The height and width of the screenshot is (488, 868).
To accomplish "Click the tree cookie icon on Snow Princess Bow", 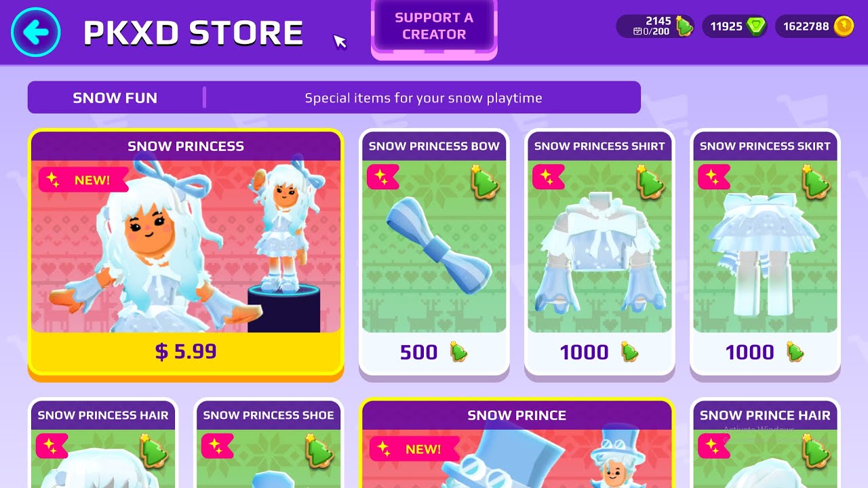I will [x=484, y=181].
